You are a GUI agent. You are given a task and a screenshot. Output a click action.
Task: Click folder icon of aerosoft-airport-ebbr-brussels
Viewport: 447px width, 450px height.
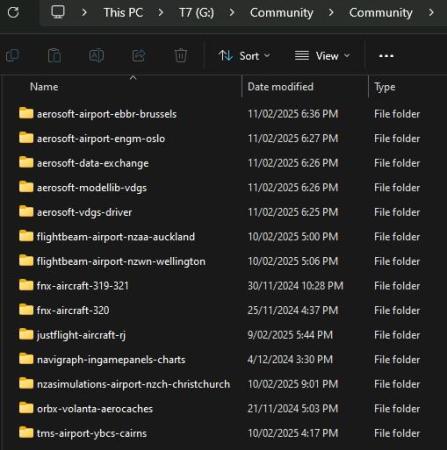click(x=26, y=113)
